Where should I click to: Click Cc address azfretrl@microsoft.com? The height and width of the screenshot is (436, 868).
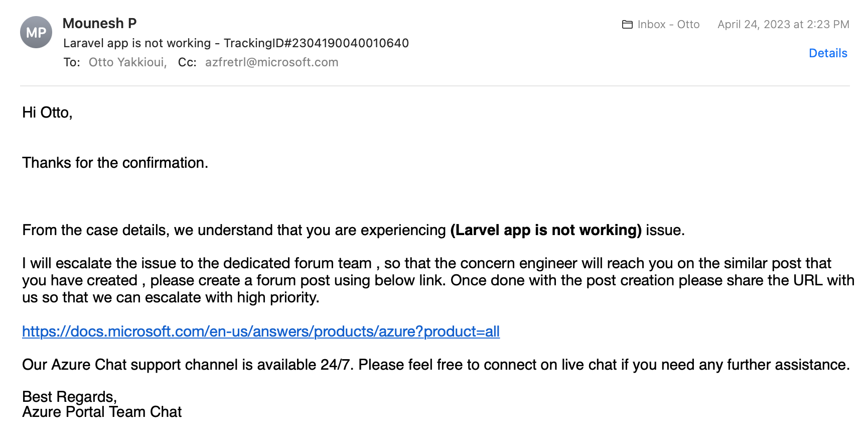pyautogui.click(x=271, y=62)
